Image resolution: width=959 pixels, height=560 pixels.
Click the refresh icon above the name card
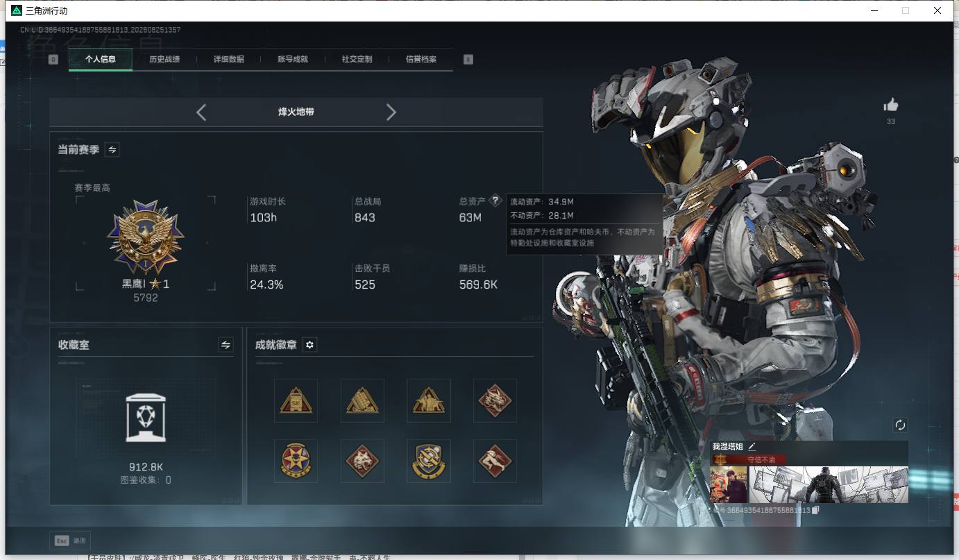(x=900, y=425)
